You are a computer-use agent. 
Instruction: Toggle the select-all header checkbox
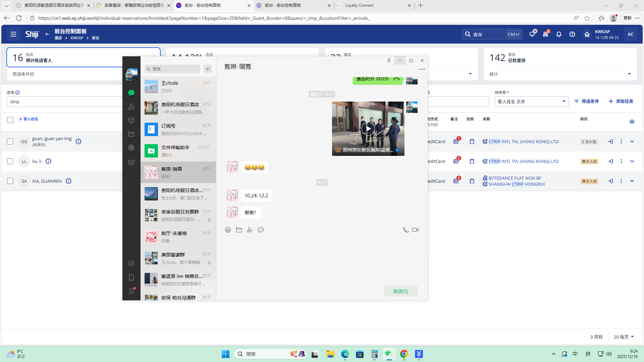click(10, 120)
